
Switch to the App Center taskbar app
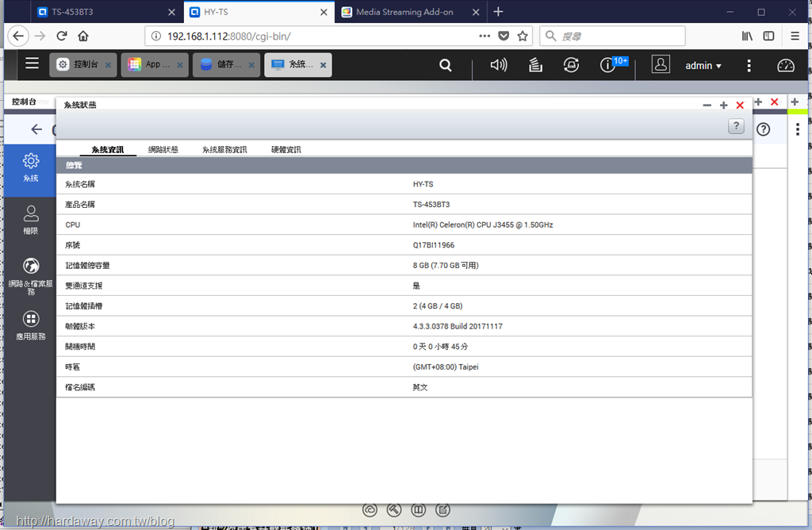coord(155,65)
